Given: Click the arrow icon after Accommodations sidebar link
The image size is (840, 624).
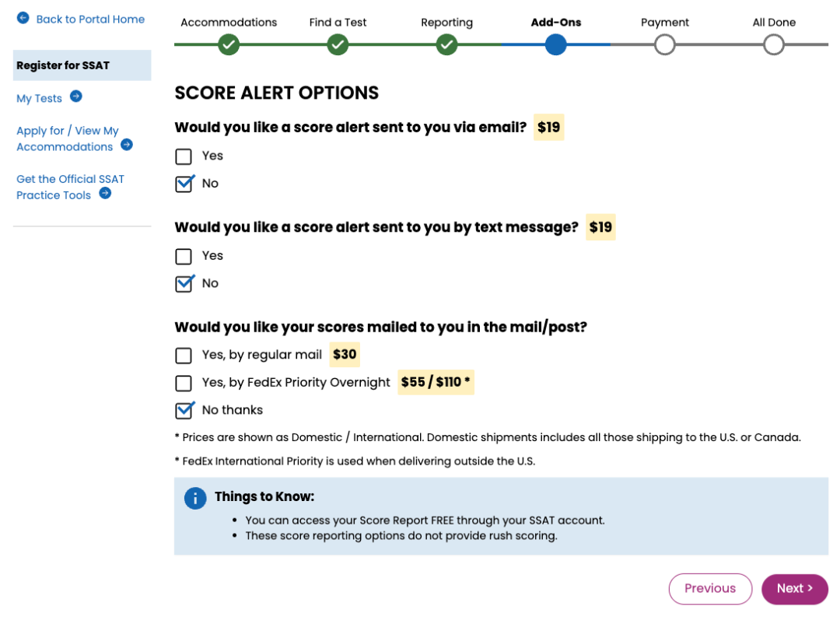Looking at the screenshot, I should pyautogui.click(x=127, y=145).
